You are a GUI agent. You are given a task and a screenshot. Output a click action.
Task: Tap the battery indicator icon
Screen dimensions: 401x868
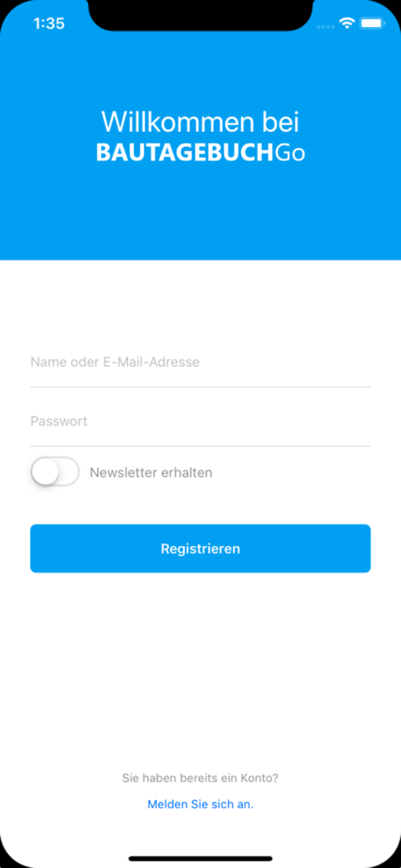point(372,23)
